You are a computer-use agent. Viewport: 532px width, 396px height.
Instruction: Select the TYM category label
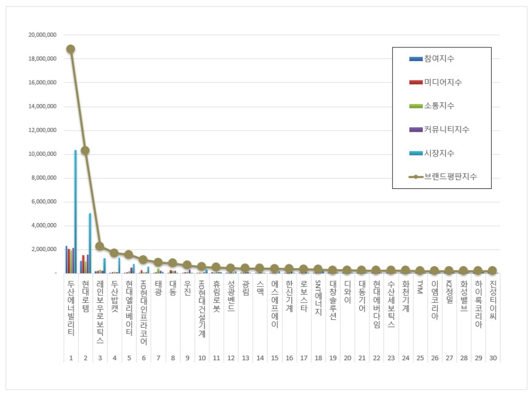[x=420, y=287]
